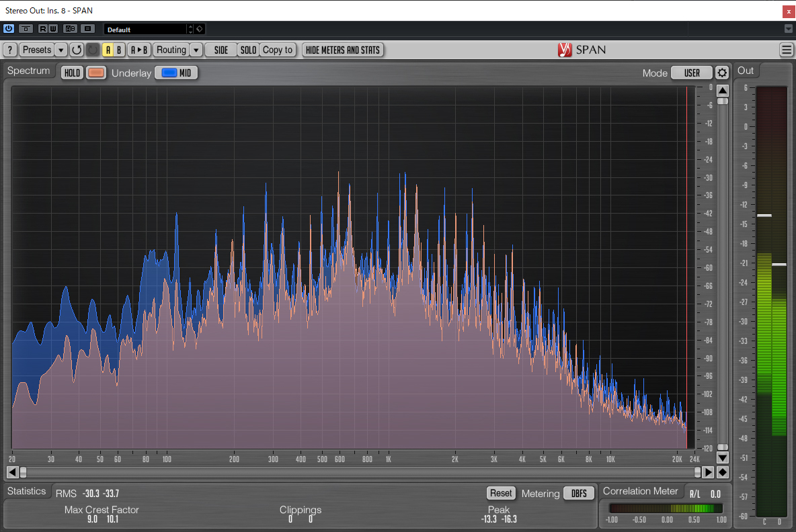The image size is (796, 532).
Task: Expand the Presets dropdown arrow
Action: click(61, 50)
